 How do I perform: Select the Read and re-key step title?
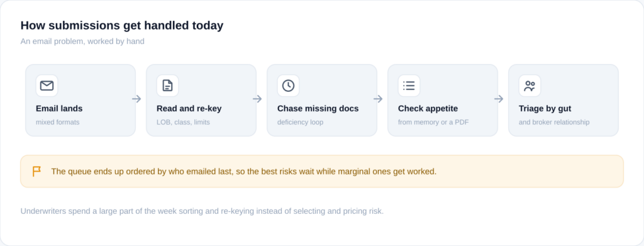pos(189,109)
